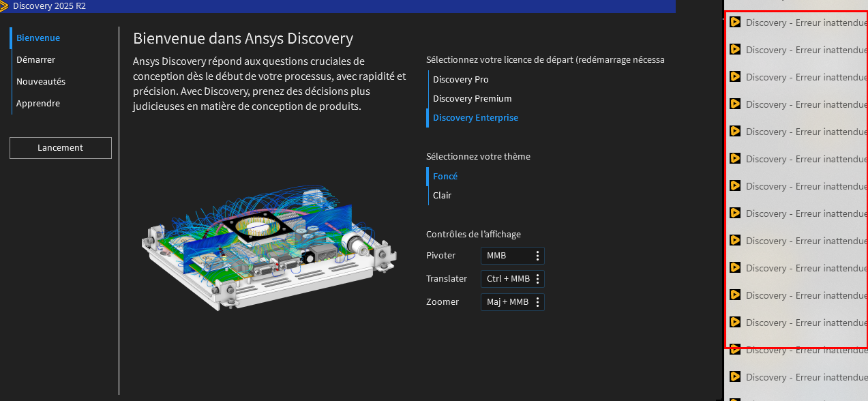The height and width of the screenshot is (401, 868).
Task: Select the Discovery Enterprise license option
Action: pyautogui.click(x=475, y=118)
